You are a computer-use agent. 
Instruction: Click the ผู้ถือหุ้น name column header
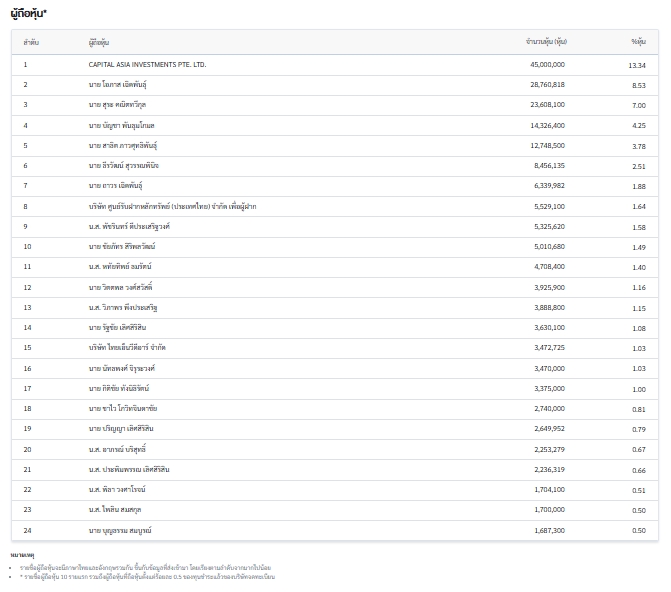[x=99, y=42]
